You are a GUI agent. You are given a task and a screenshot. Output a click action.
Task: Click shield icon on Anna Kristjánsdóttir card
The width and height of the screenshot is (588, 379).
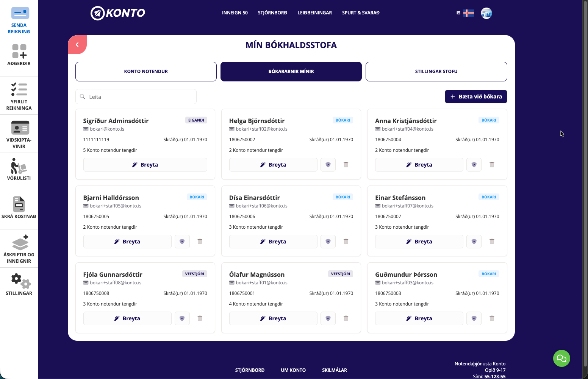(474, 165)
